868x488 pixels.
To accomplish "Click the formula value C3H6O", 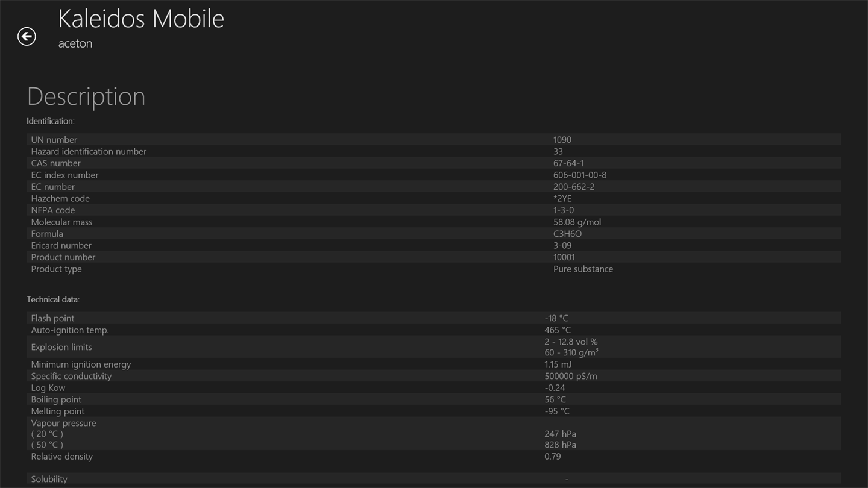I will (567, 234).
